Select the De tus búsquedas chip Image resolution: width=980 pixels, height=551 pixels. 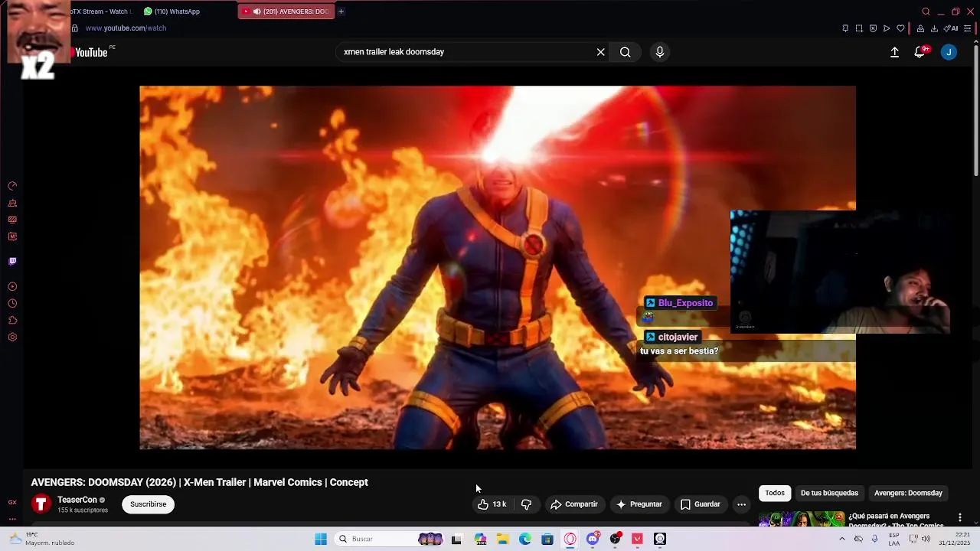(x=829, y=493)
